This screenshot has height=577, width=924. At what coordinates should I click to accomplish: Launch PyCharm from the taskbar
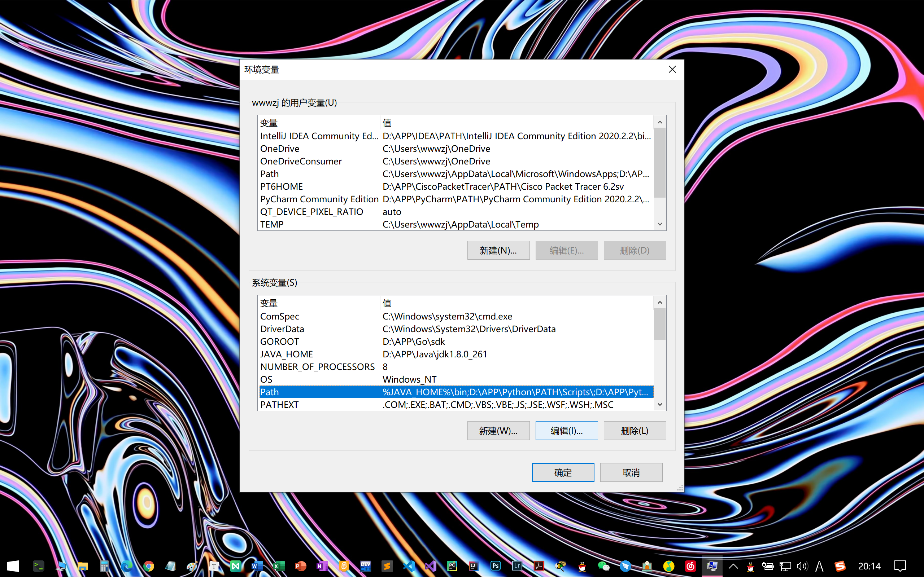tap(452, 566)
